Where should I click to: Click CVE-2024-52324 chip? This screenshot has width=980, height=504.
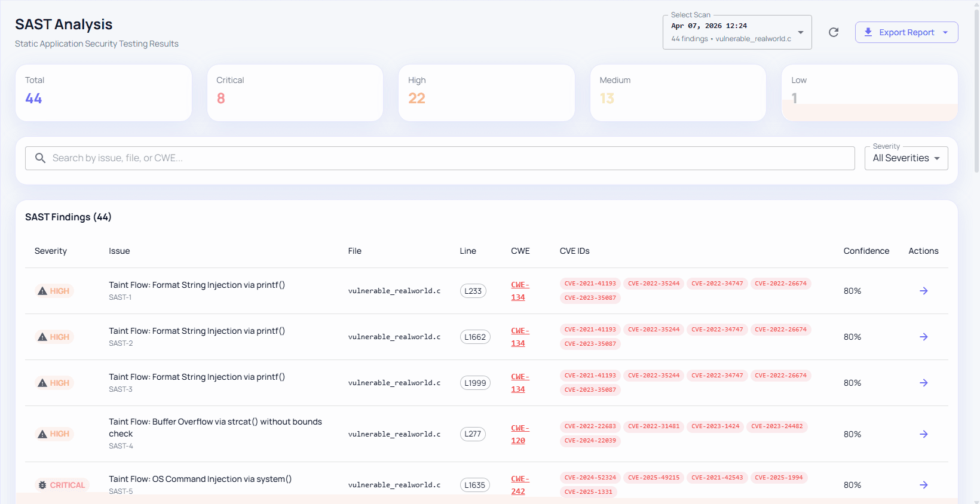590,478
